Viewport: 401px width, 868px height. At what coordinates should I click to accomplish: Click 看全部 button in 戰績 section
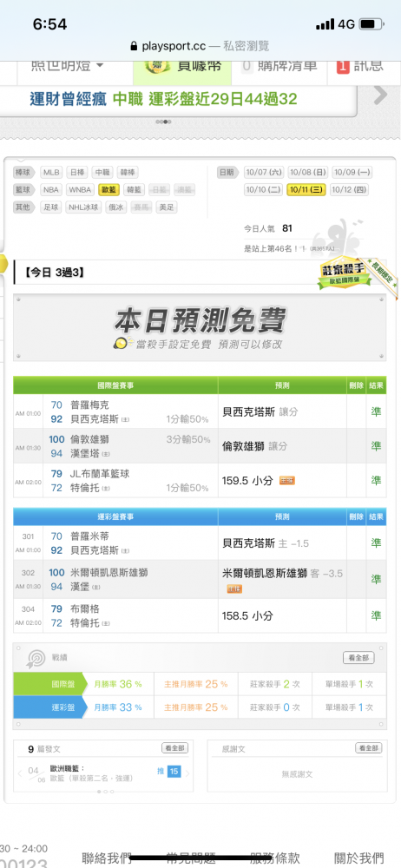358,658
